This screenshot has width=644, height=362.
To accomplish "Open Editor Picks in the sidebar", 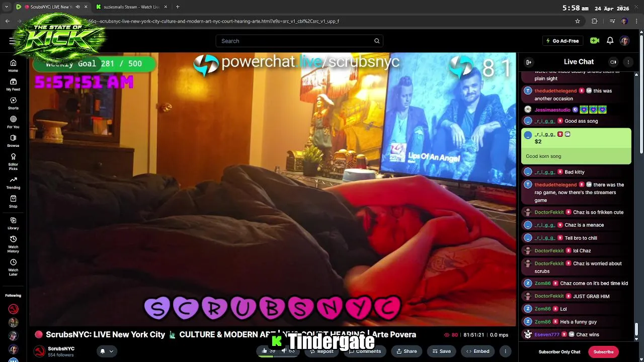I will [x=13, y=161].
